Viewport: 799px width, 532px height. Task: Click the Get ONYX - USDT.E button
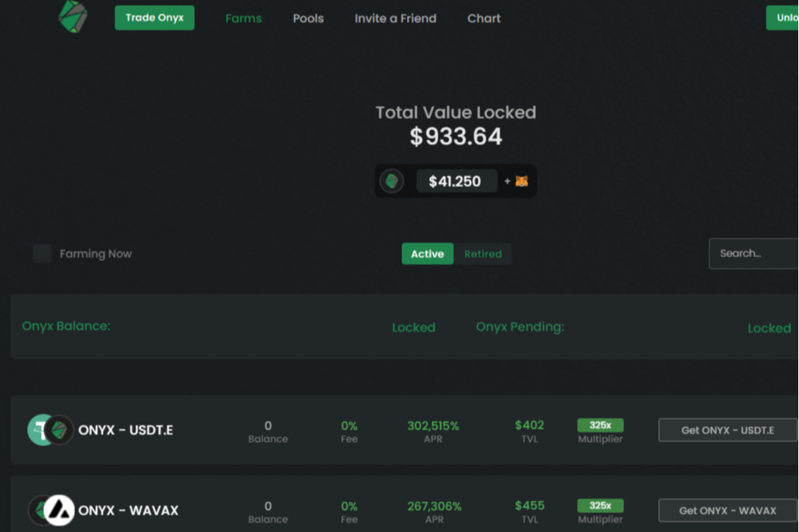[x=727, y=430]
